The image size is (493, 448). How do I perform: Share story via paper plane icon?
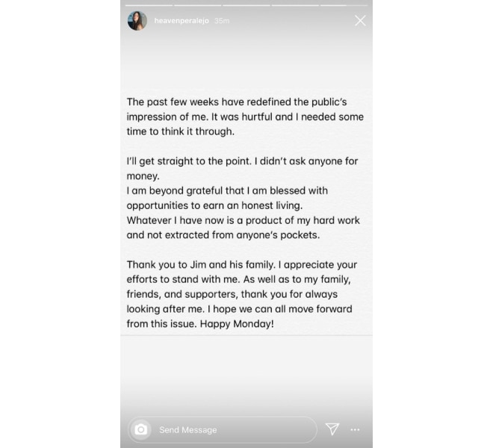332,429
